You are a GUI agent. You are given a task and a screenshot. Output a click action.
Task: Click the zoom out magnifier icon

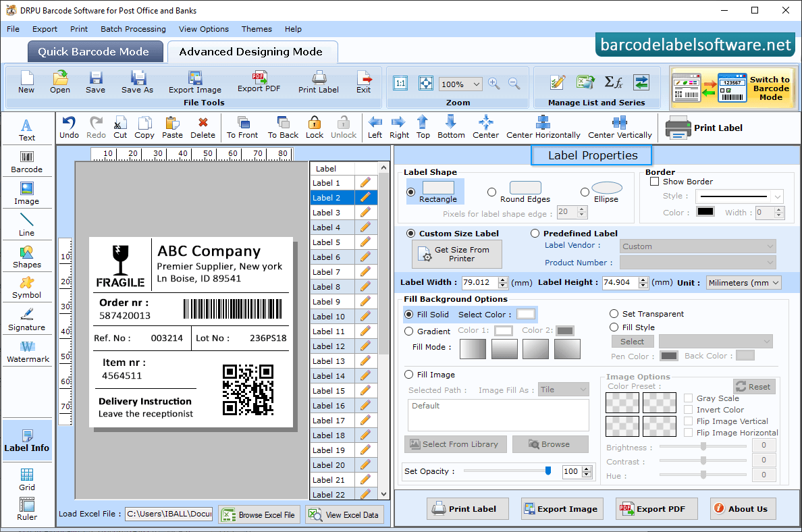514,84
